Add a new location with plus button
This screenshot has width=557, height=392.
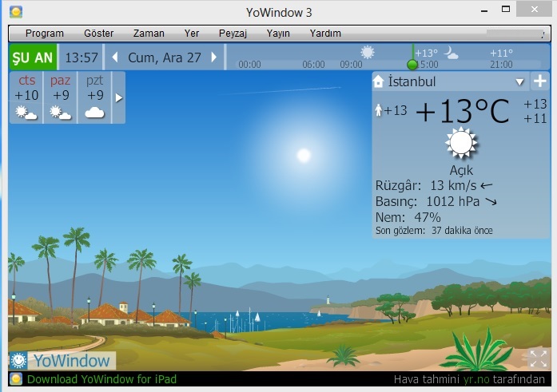(x=539, y=81)
